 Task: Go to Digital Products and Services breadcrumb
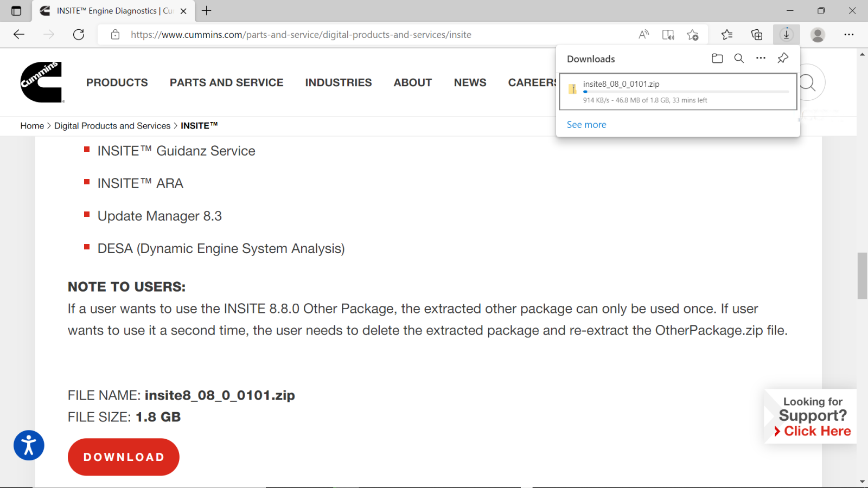(x=112, y=126)
